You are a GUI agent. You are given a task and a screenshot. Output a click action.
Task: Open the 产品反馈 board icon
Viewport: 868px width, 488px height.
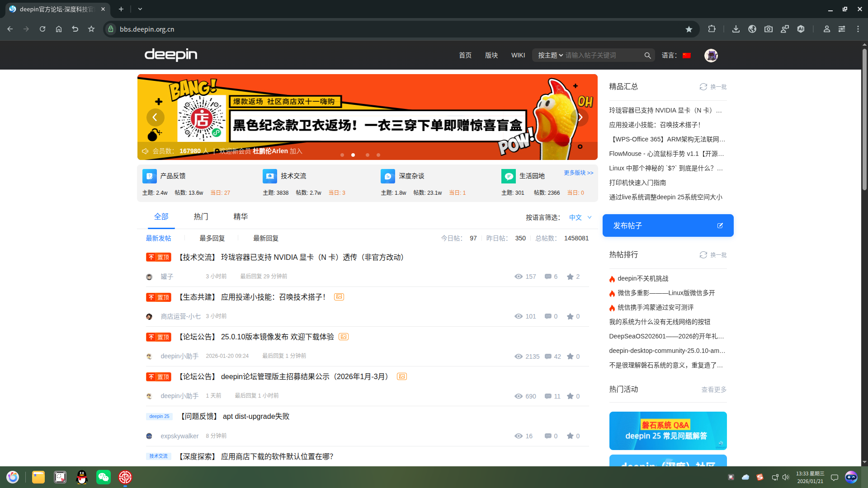[150, 176]
